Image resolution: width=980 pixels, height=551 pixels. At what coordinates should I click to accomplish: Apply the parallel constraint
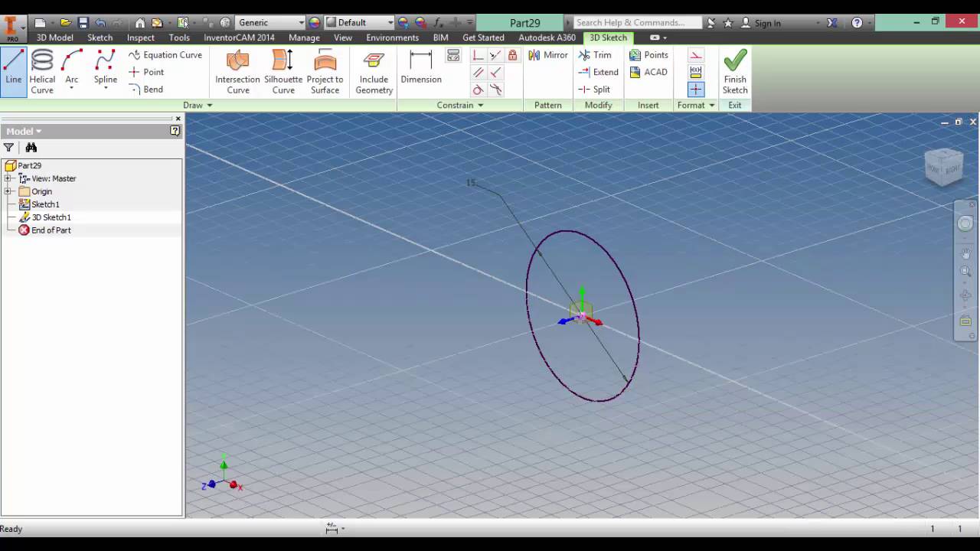tap(478, 73)
